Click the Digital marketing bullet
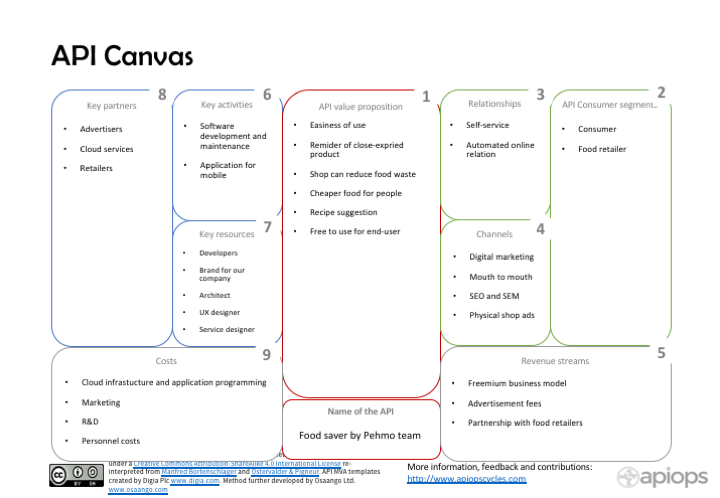The width and height of the screenshot is (720, 498). point(501,257)
